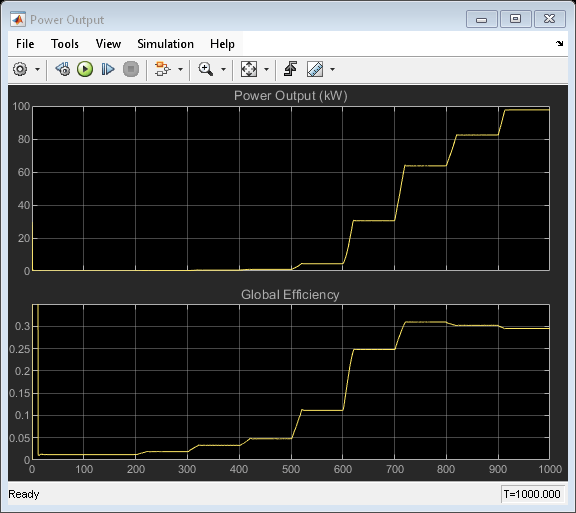Image resolution: width=576 pixels, height=513 pixels.
Task: Click the Triggers icon
Action: (291, 69)
